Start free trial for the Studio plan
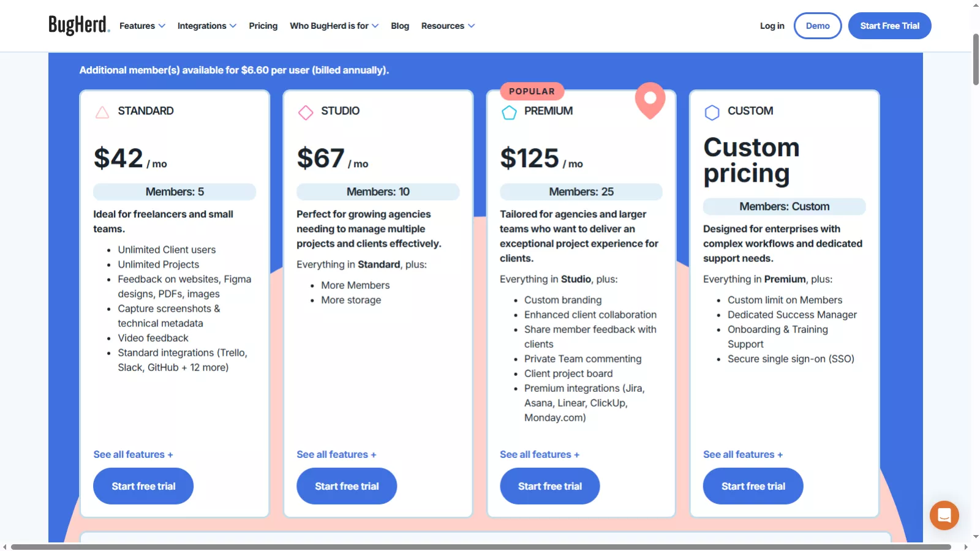This screenshot has height=551, width=980. coord(346,485)
